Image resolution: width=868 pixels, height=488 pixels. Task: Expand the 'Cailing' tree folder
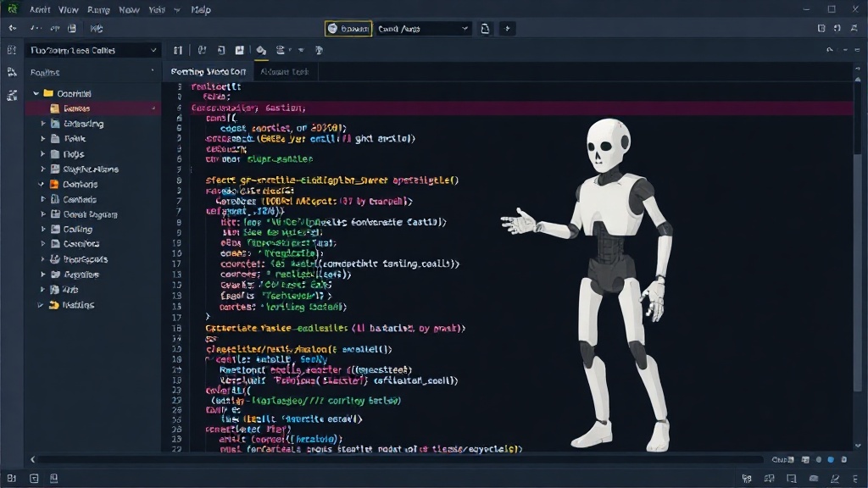click(42, 229)
